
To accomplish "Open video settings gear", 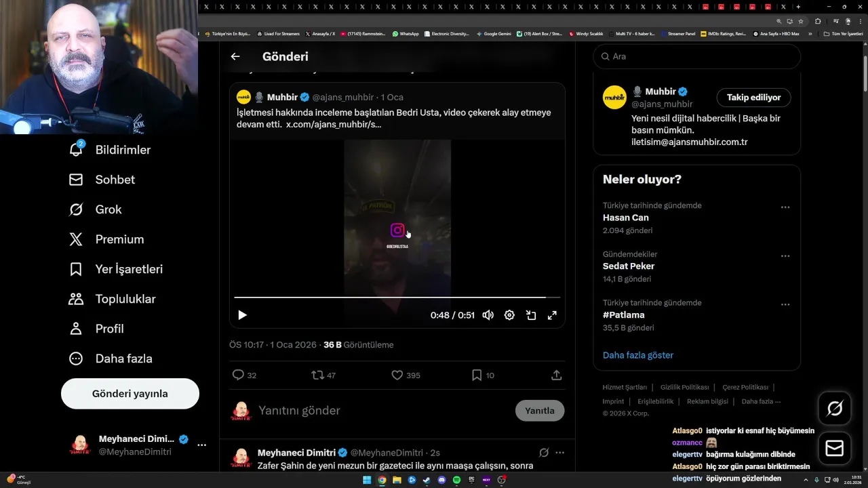I will (x=509, y=315).
